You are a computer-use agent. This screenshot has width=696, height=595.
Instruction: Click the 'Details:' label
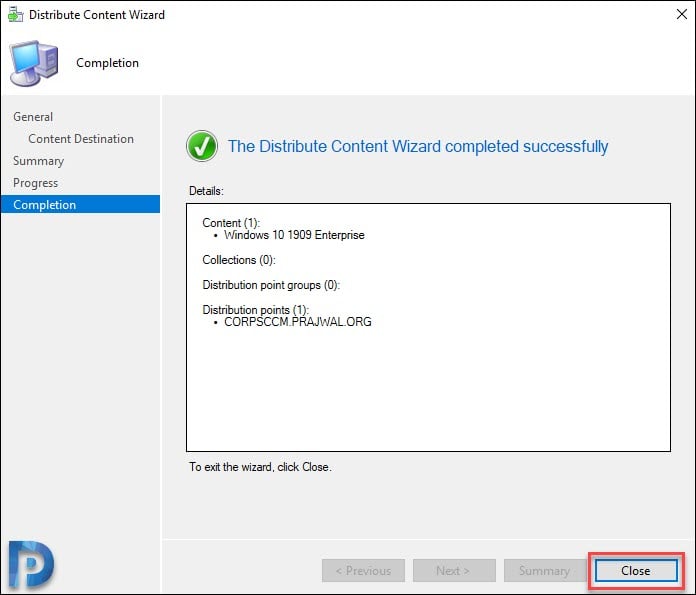[206, 191]
